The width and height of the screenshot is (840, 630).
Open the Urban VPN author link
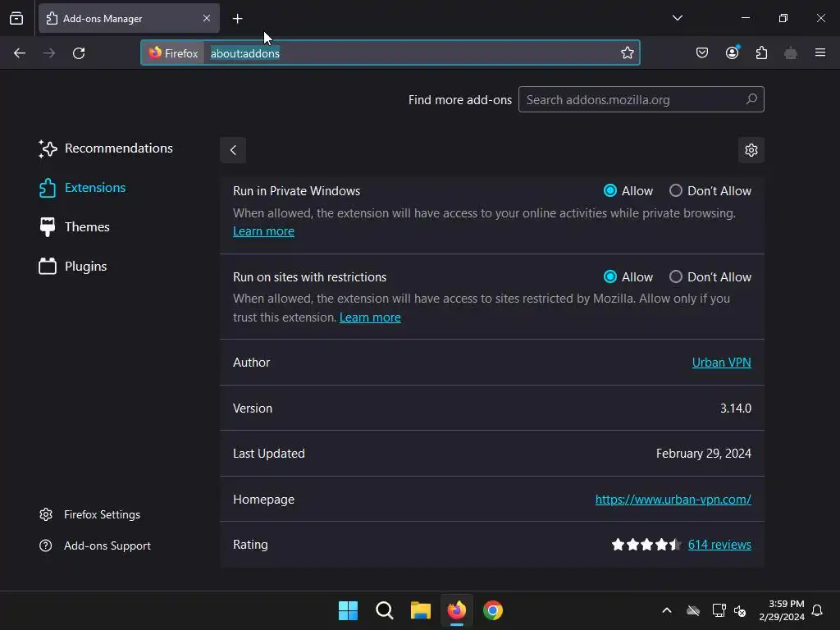[721, 363]
